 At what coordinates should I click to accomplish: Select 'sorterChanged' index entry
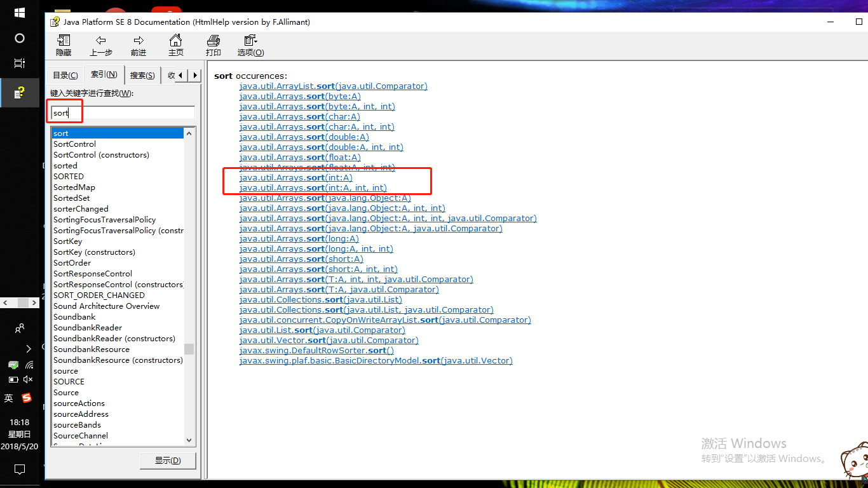[x=81, y=209]
